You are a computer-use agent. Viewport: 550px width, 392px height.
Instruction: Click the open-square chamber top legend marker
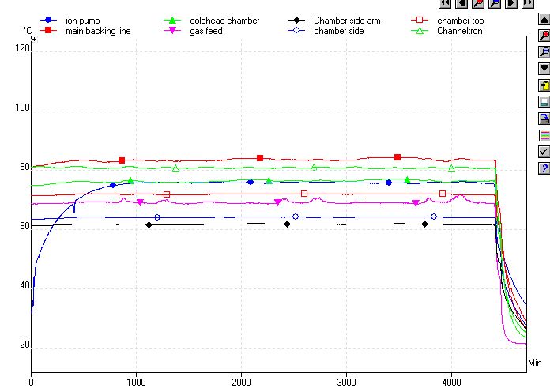click(420, 20)
